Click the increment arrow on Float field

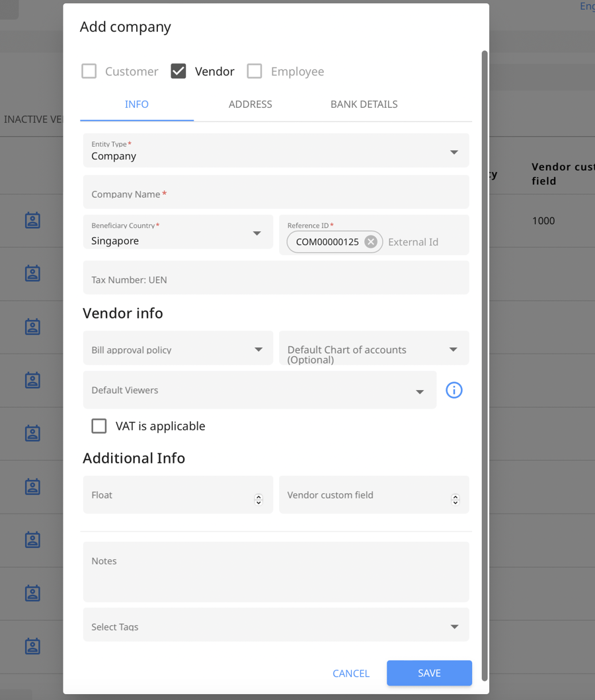coord(258,491)
